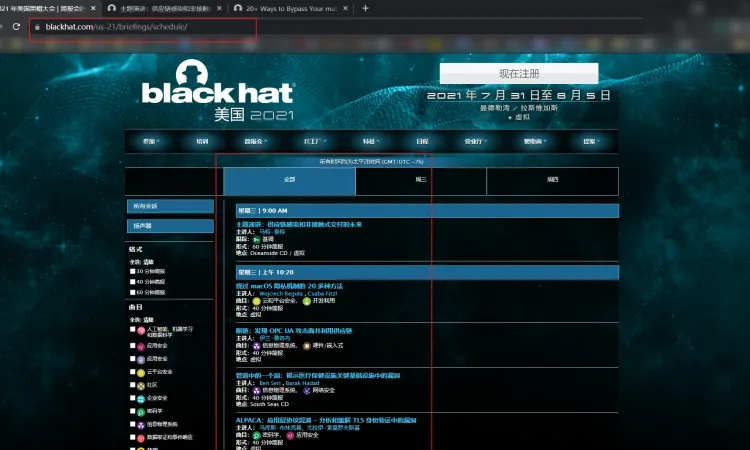
Task: Click the 现在注册 register button
Action: 519,73
